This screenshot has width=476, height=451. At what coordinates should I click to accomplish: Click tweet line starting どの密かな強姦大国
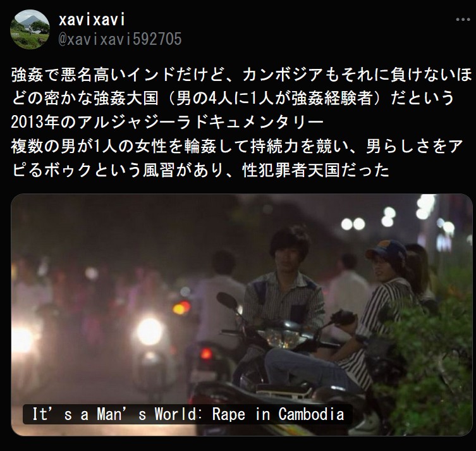pyautogui.click(x=233, y=99)
